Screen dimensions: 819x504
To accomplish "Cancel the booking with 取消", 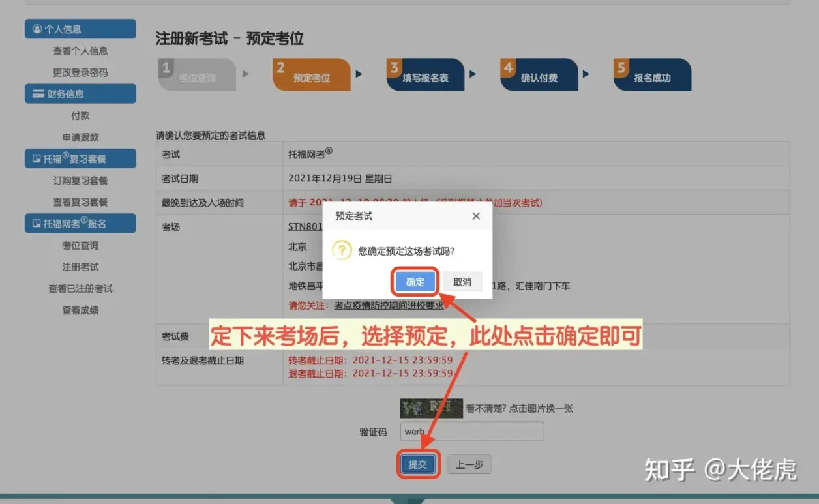I will [462, 282].
